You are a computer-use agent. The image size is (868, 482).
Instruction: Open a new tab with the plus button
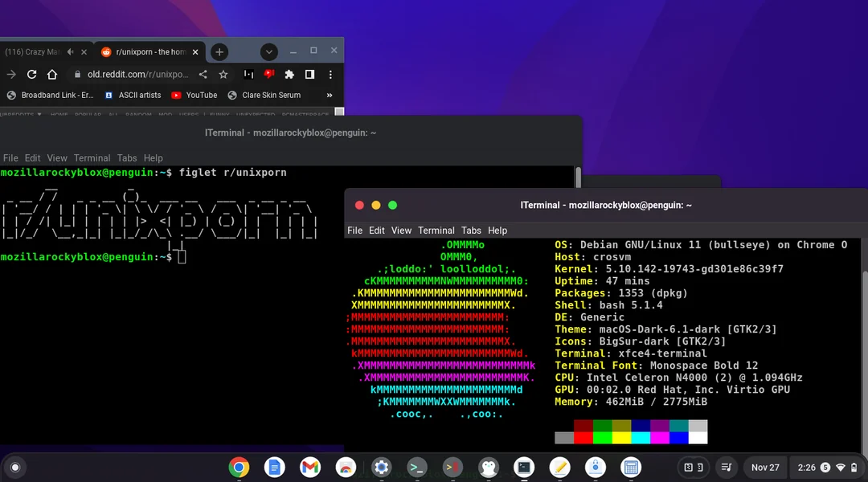(219, 52)
